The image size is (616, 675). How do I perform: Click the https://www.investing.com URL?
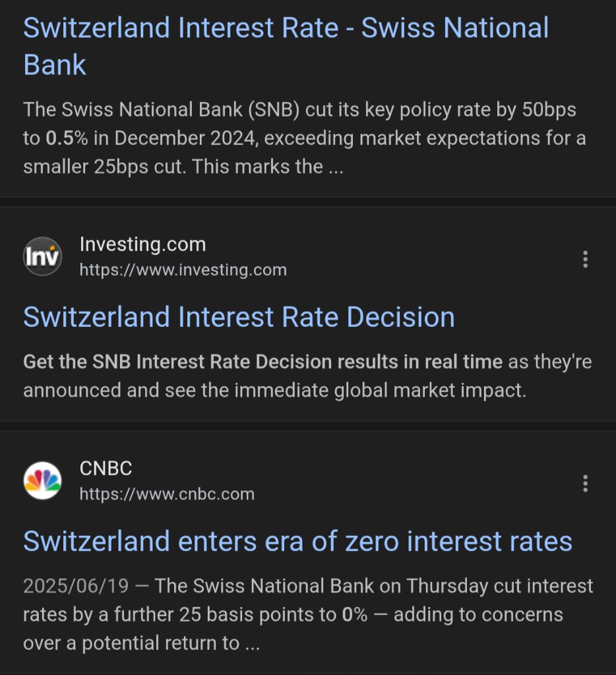coord(183,270)
